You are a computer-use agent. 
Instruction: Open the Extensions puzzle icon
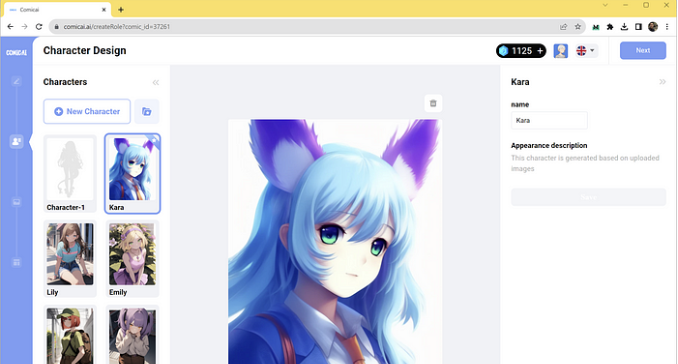click(610, 27)
